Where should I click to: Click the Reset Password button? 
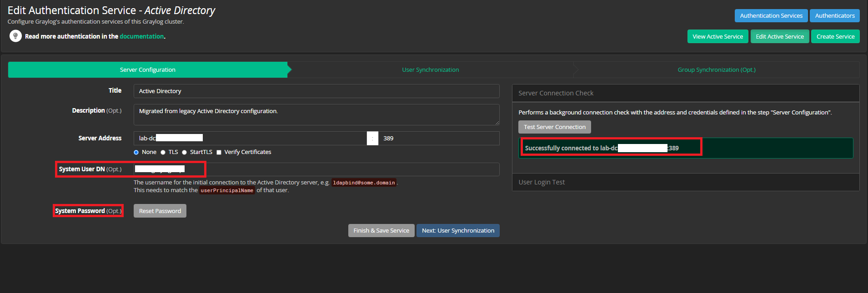pyautogui.click(x=160, y=211)
